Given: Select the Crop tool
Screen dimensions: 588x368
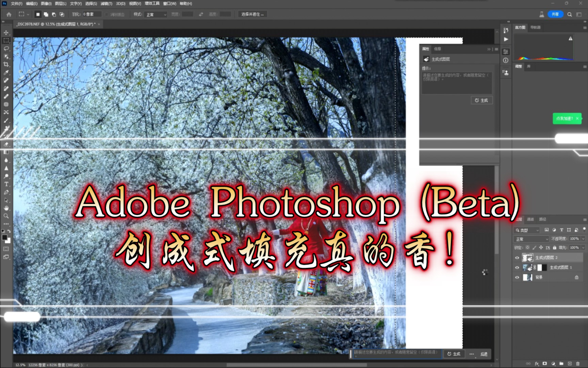Looking at the screenshot, I should coord(6,64).
